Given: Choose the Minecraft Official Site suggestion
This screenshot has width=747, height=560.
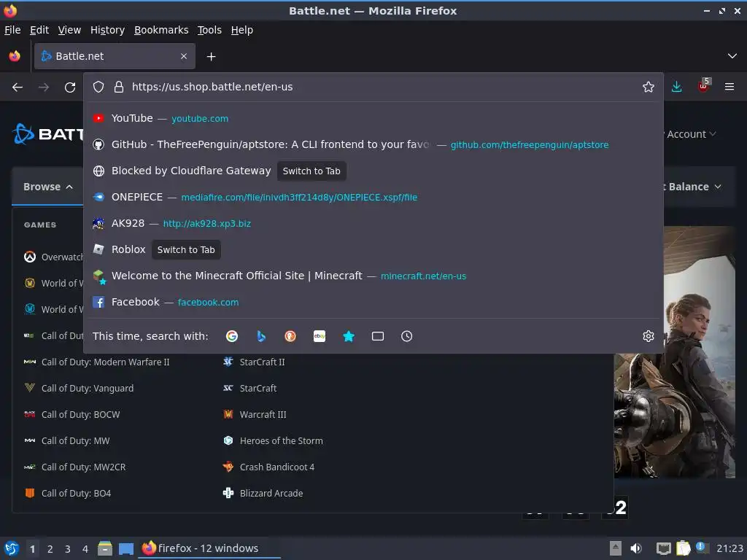Looking at the screenshot, I should (373, 276).
